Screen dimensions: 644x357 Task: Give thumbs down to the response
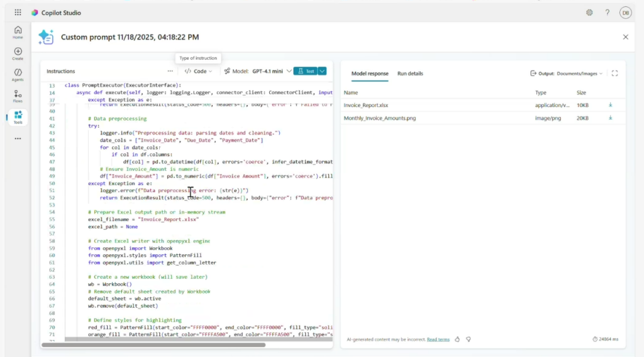pyautogui.click(x=469, y=339)
